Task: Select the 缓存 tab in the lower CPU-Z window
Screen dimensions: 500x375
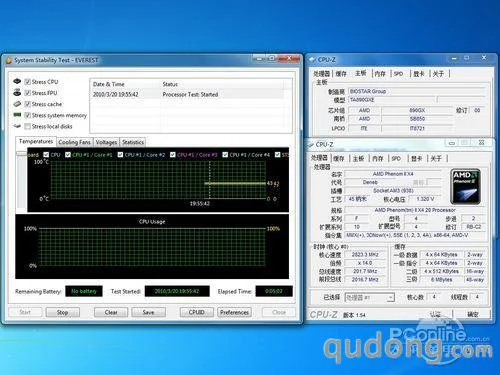Action: pyautogui.click(x=339, y=159)
